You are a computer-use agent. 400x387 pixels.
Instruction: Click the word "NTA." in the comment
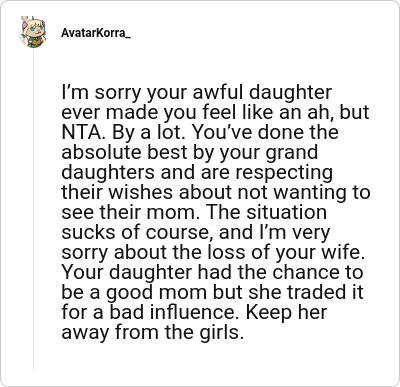pos(82,132)
